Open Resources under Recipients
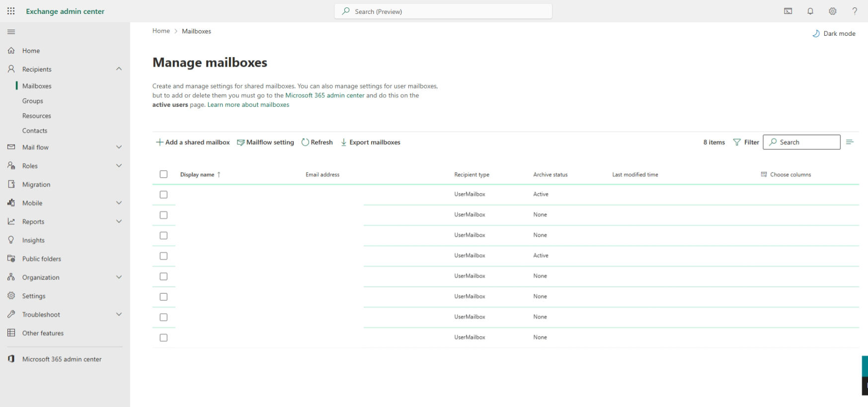Image resolution: width=868 pixels, height=407 pixels. pos(37,116)
